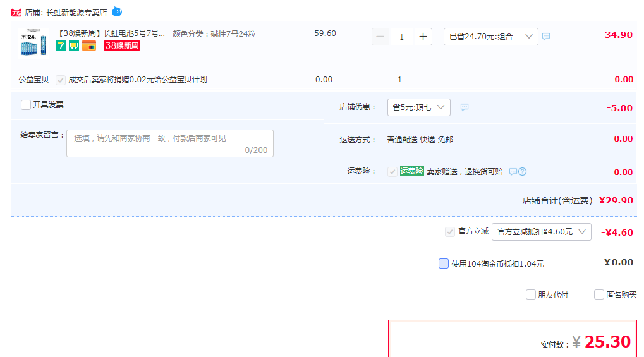Click the comment icon after 退换货可赔
The image size is (644, 357).
[x=513, y=172]
